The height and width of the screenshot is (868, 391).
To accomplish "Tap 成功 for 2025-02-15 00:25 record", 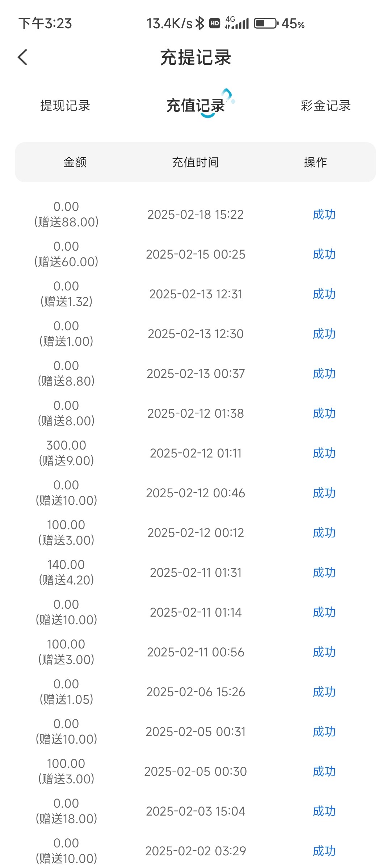I will [324, 254].
